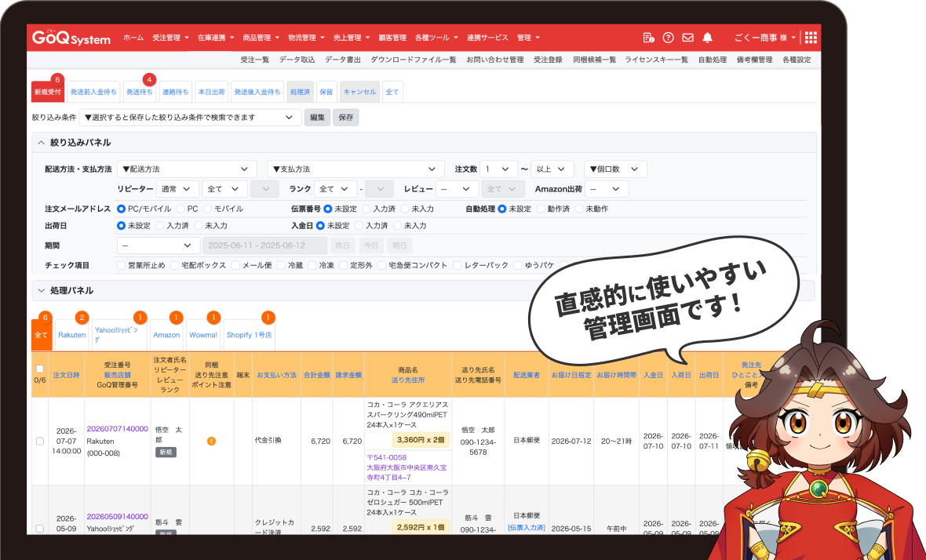Check the レターパック checkbox

457,266
